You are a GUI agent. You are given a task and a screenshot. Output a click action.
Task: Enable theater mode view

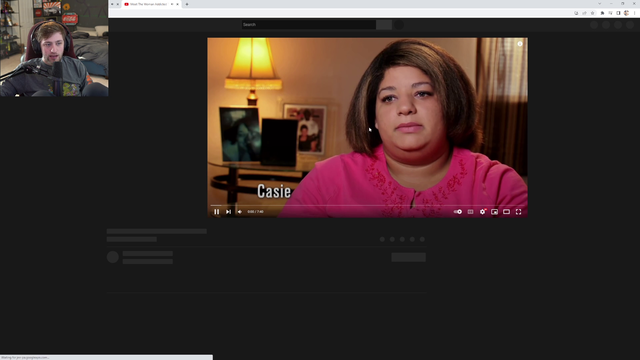pos(506,212)
